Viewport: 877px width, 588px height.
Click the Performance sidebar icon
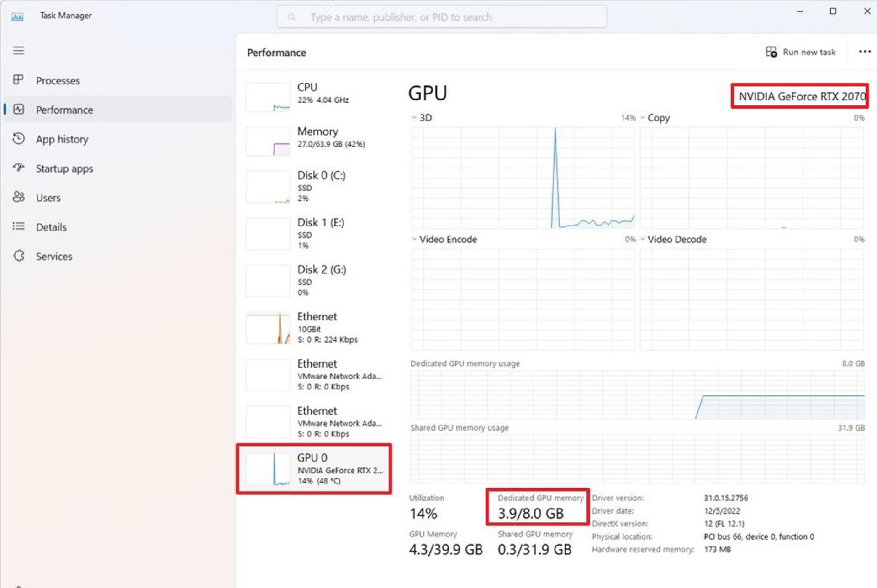[x=18, y=110]
